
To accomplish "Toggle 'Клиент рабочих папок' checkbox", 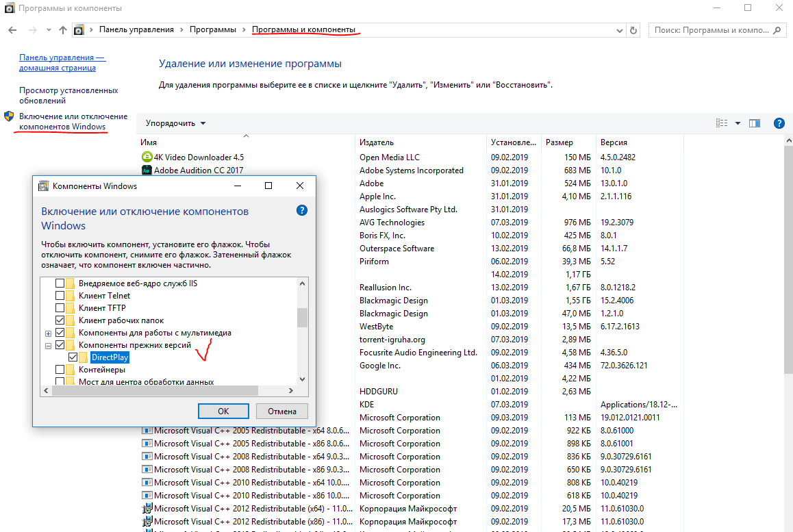I will 60,320.
